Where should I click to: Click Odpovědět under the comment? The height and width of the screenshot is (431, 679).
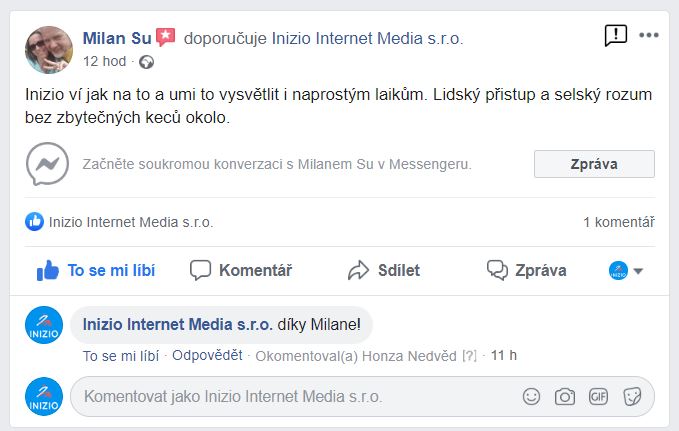click(207, 356)
